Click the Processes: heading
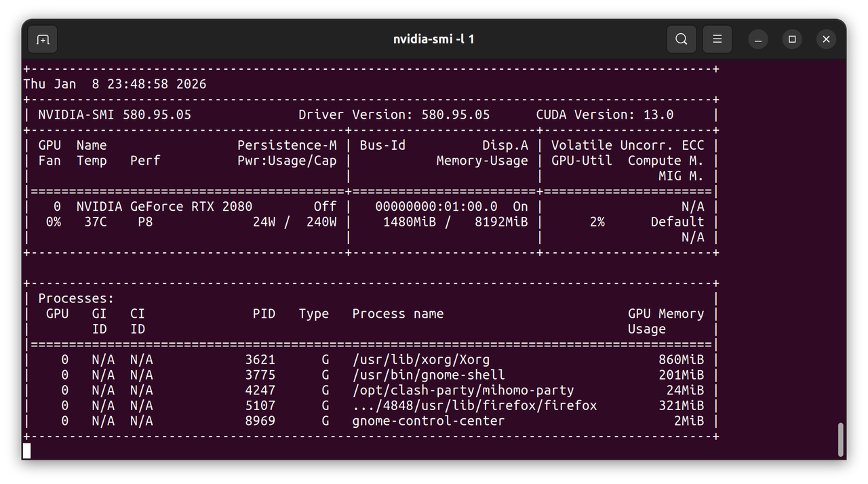868x484 pixels. point(76,298)
